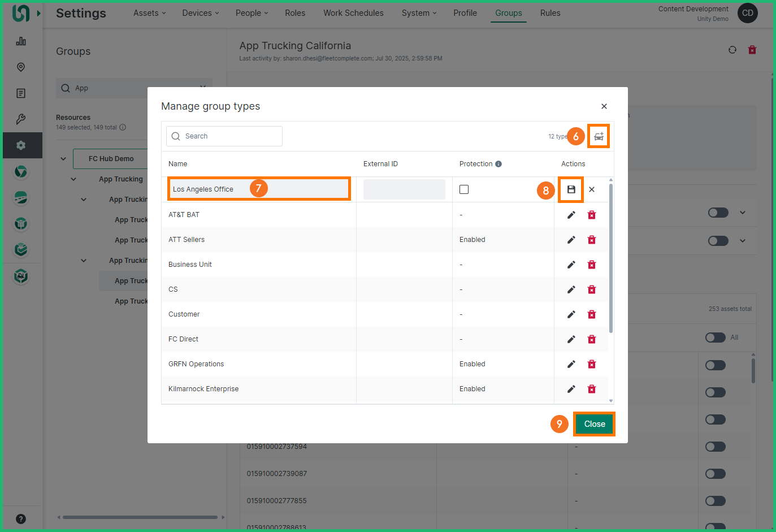
Task: Open the Assets dropdown menu
Action: click(x=149, y=13)
